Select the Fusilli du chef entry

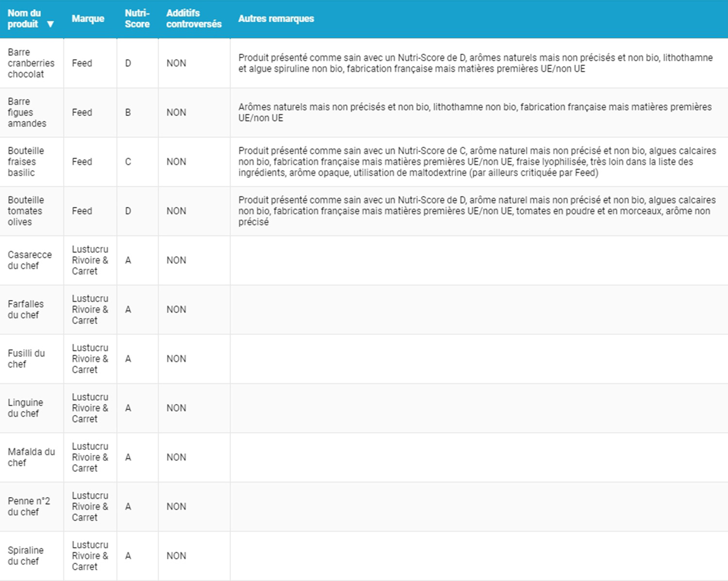tap(26, 359)
